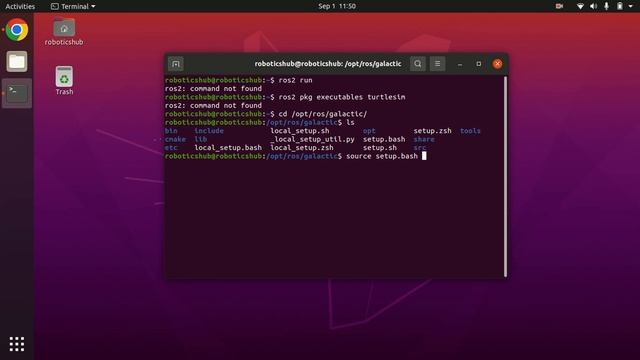Click the 'cmake' directory name

[x=175, y=139]
